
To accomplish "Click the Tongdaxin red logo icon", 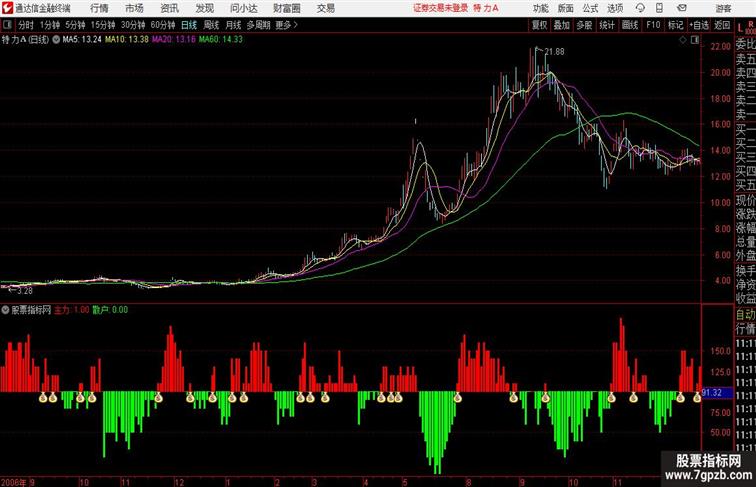I will 7,8.
